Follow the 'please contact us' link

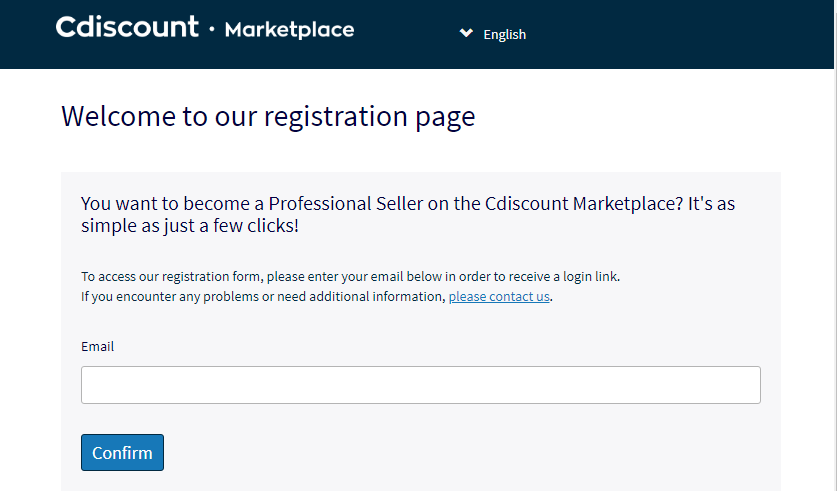coord(499,296)
